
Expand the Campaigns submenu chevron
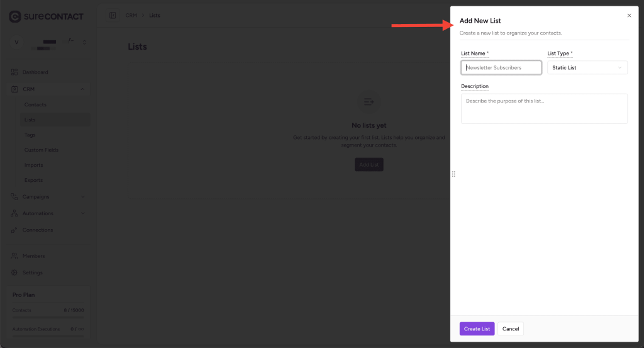click(x=83, y=197)
